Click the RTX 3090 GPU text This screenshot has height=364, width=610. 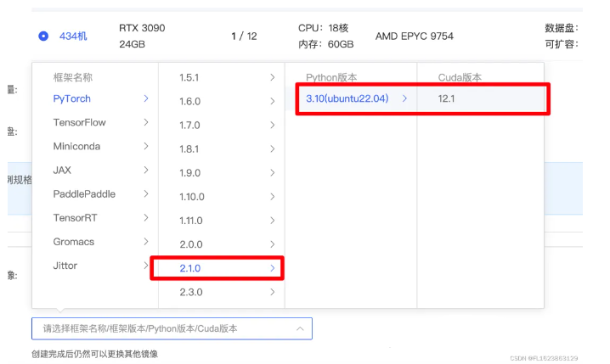click(x=142, y=28)
